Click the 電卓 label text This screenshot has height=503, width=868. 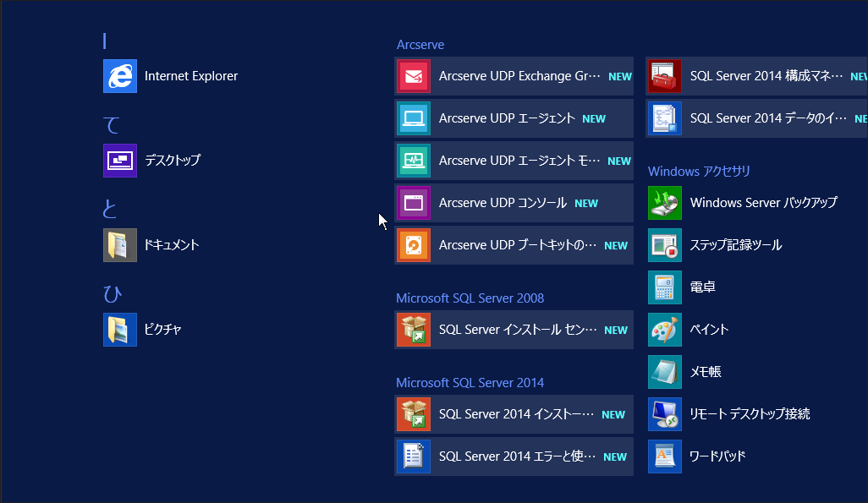702,287
